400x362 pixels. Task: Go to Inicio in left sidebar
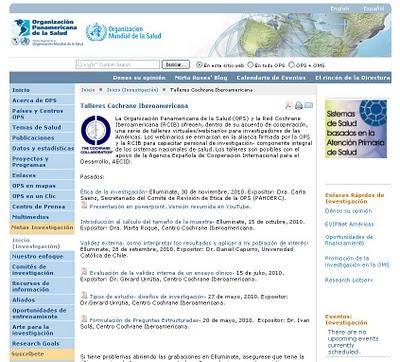[42, 90]
